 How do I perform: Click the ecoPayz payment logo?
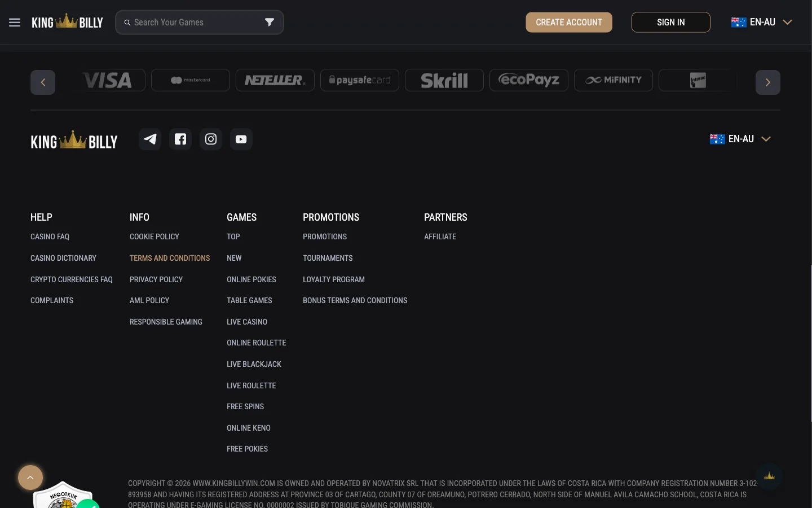(529, 80)
